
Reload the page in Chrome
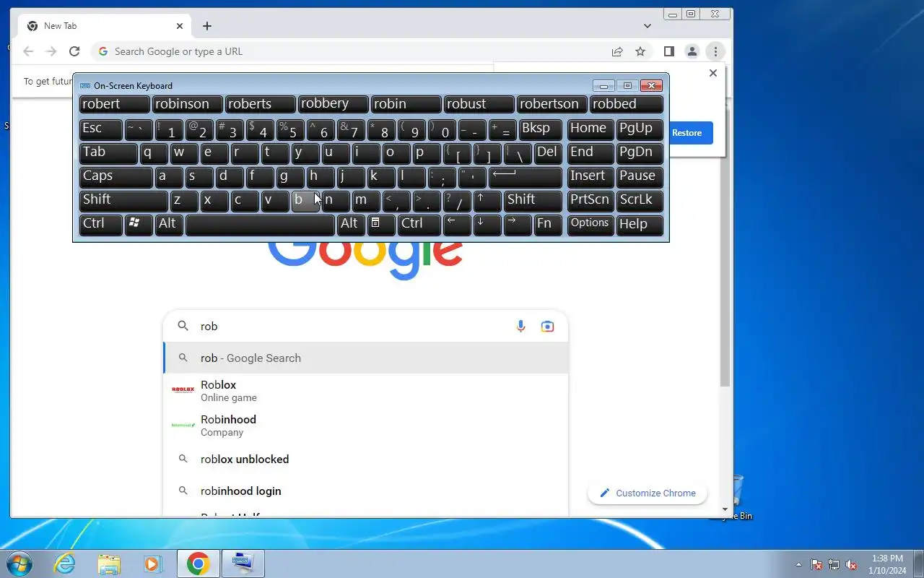tap(74, 51)
